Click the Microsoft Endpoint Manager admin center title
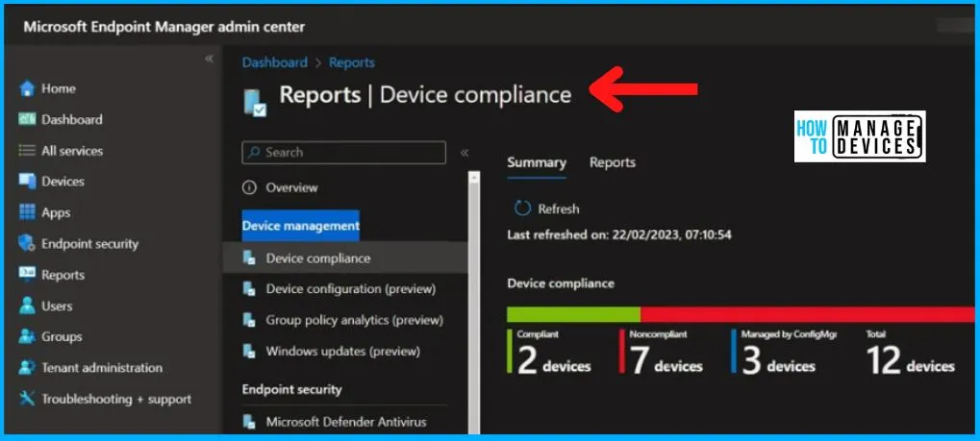 click(163, 27)
